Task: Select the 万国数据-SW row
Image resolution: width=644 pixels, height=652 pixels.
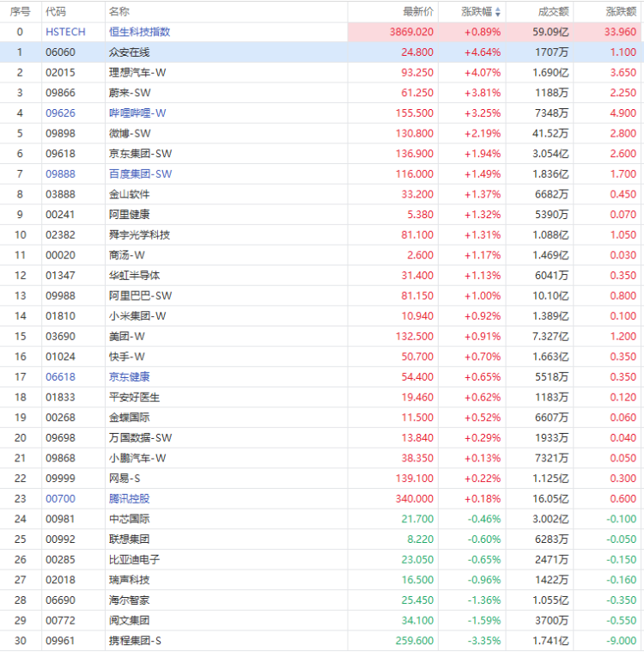Action: click(x=322, y=438)
